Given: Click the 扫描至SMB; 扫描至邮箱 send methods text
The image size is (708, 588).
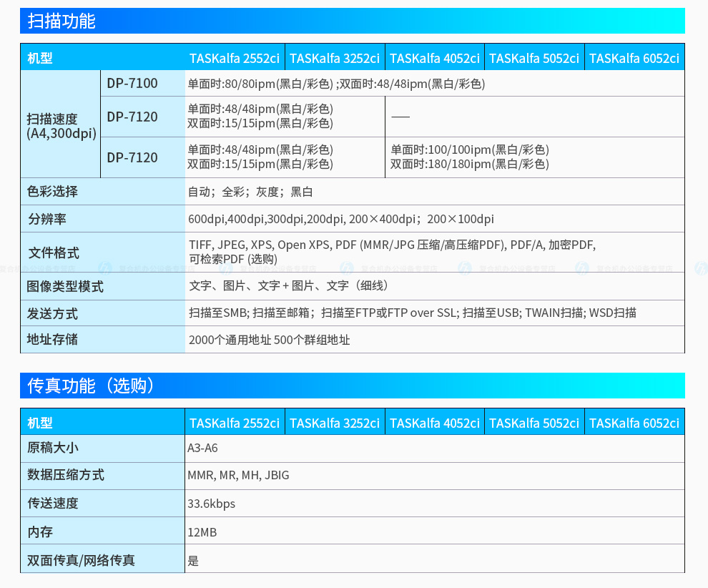Looking at the screenshot, I should 413,313.
